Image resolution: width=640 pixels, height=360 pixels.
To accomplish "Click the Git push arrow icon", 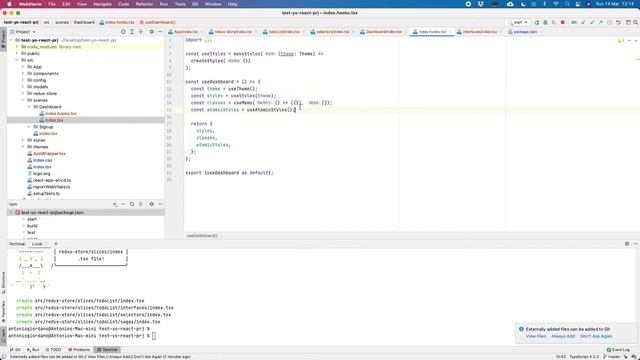I will (600, 22).
